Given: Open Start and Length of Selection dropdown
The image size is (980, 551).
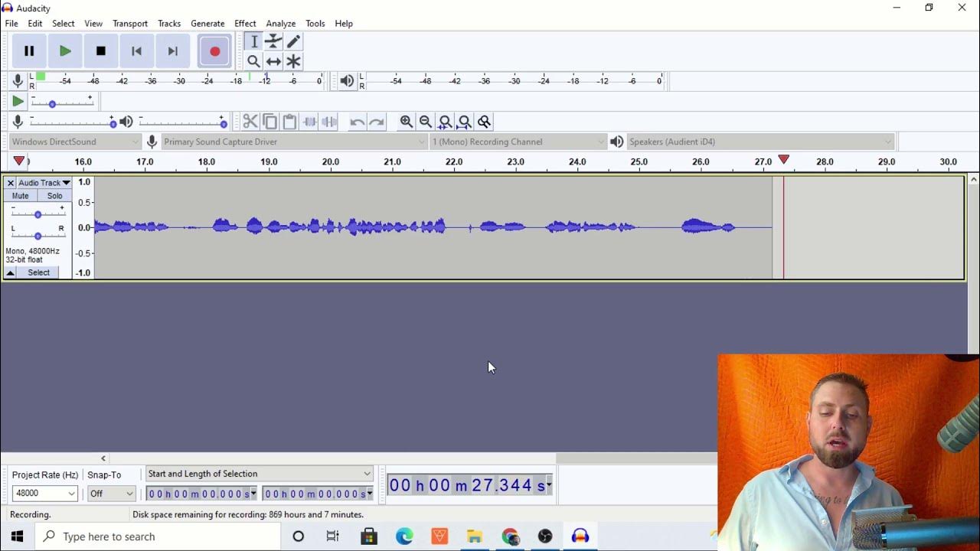Looking at the screenshot, I should (x=259, y=474).
